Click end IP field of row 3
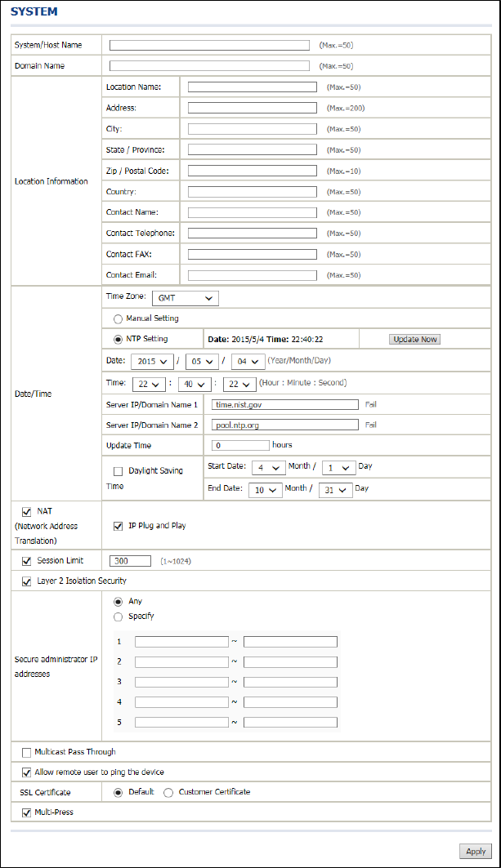The image size is (501, 868). click(290, 682)
